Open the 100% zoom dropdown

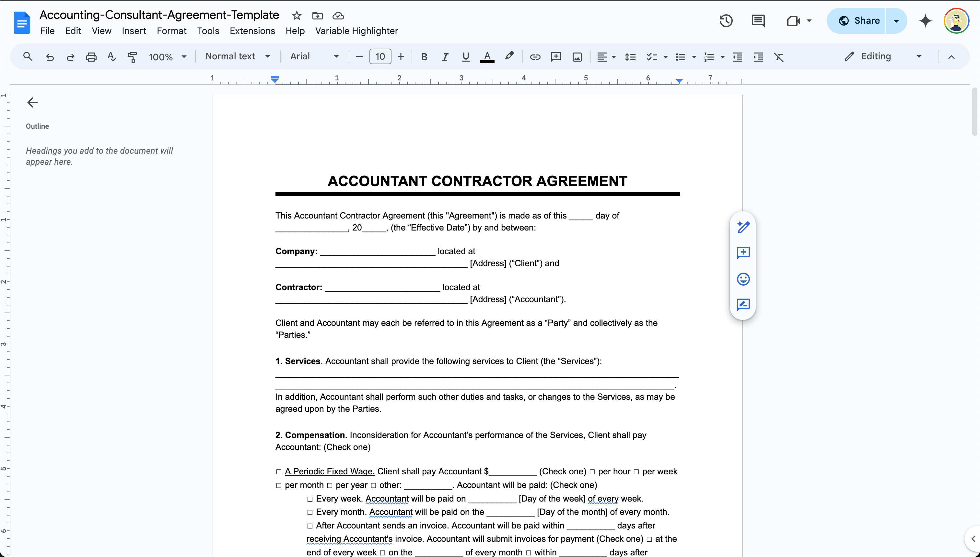point(168,57)
